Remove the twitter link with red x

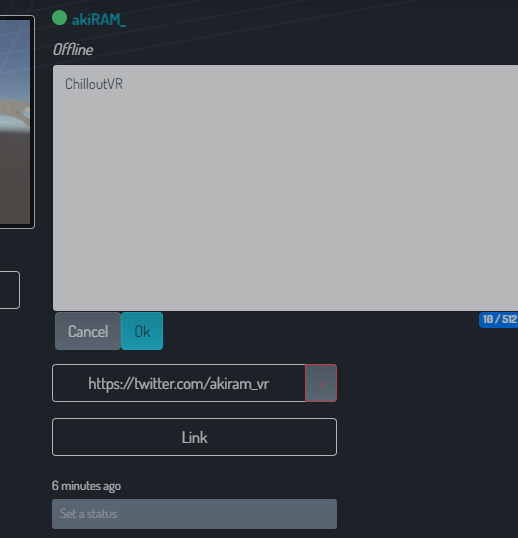pos(321,383)
